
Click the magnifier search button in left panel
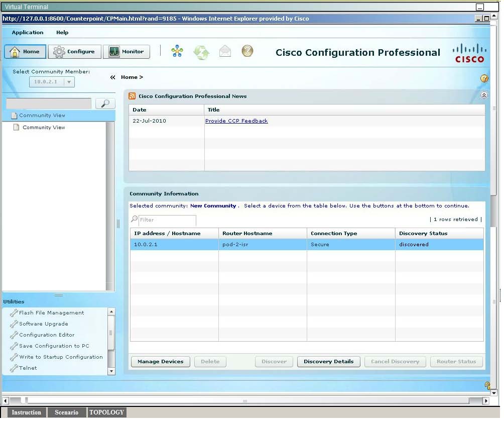click(x=105, y=103)
